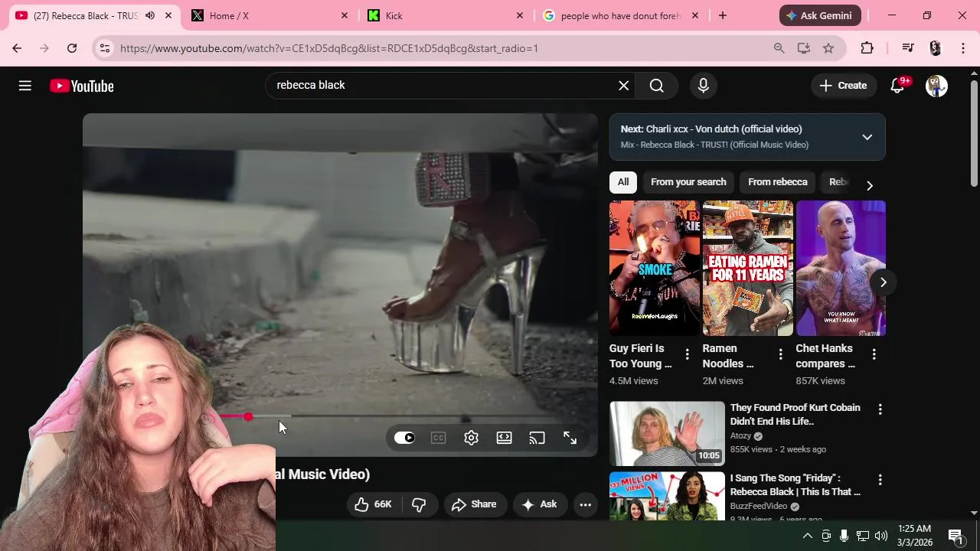Open system volume control

point(881,536)
